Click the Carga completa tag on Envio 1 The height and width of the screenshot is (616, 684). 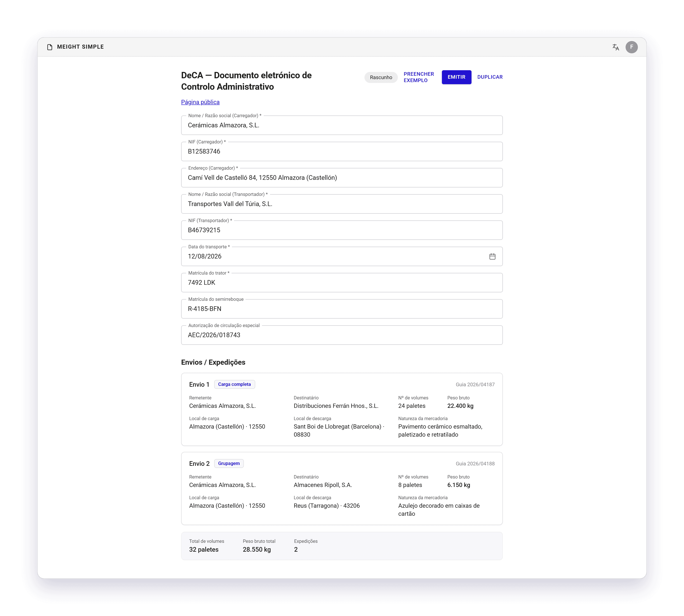pyautogui.click(x=234, y=385)
